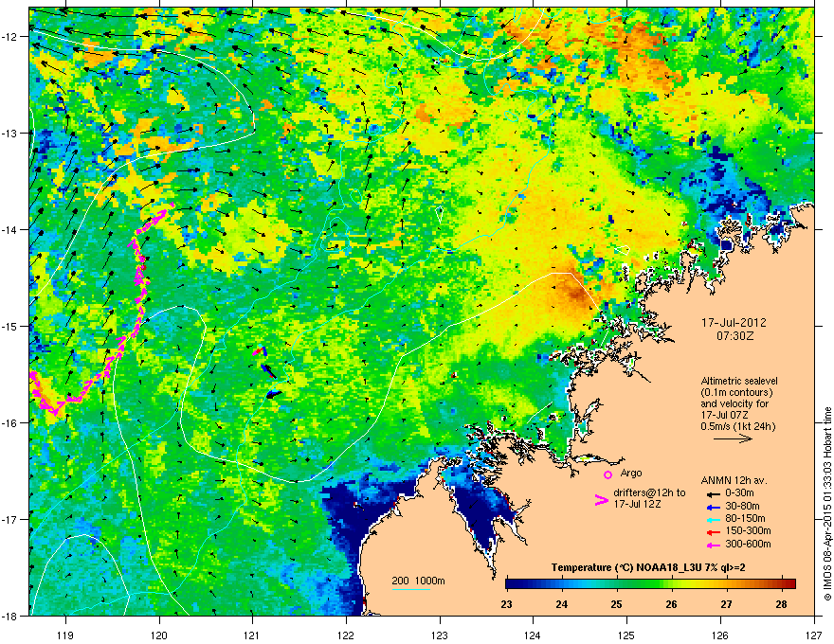Click the cyan 80-150m legend arrow

pyautogui.click(x=714, y=519)
